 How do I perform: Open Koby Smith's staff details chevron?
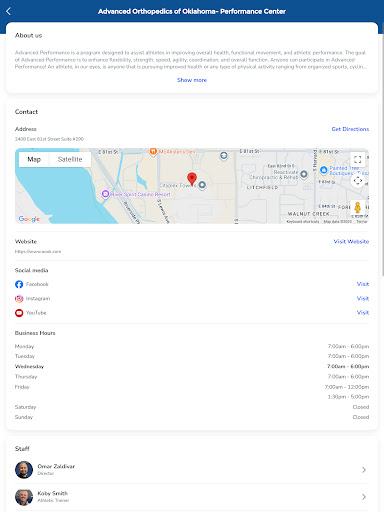click(x=364, y=497)
